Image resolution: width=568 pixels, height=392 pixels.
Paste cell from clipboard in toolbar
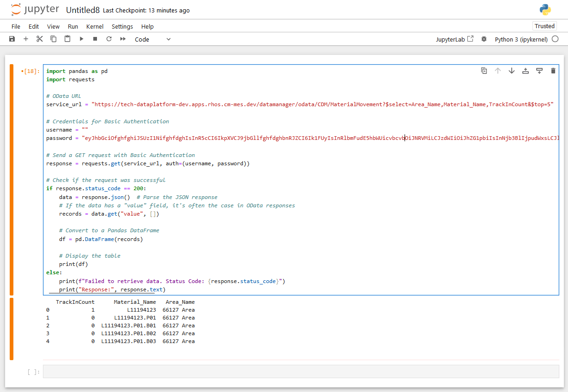(67, 39)
